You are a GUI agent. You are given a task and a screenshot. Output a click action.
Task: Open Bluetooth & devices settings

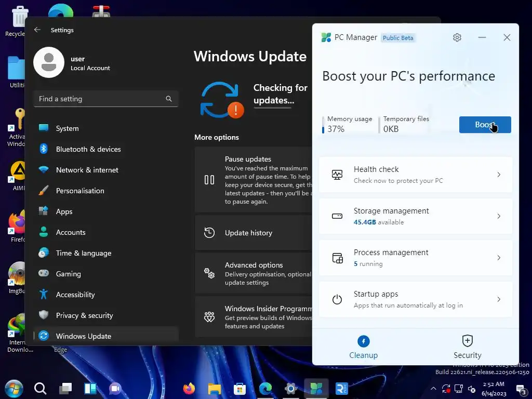pos(106,149)
